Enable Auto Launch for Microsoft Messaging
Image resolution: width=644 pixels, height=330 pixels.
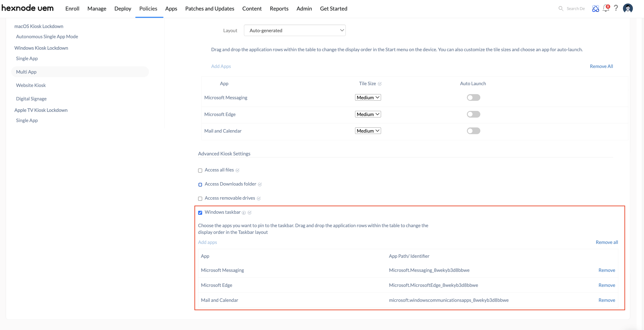point(474,97)
